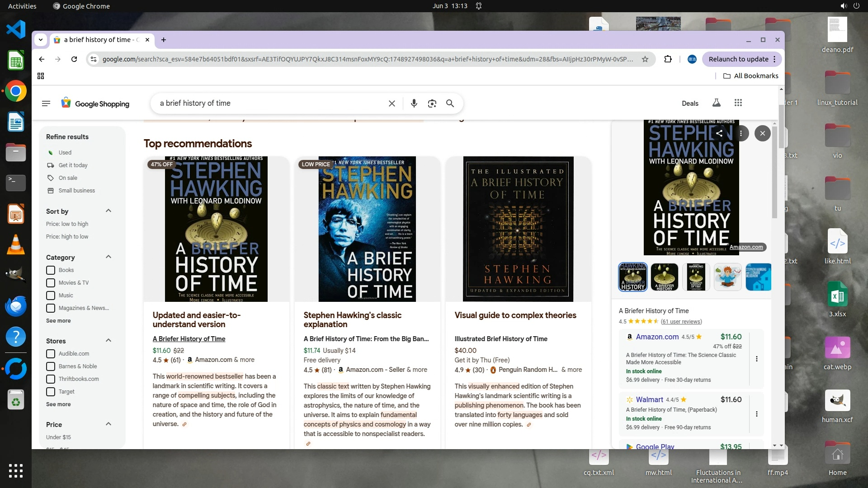Click the voice search microphone icon

(414, 103)
